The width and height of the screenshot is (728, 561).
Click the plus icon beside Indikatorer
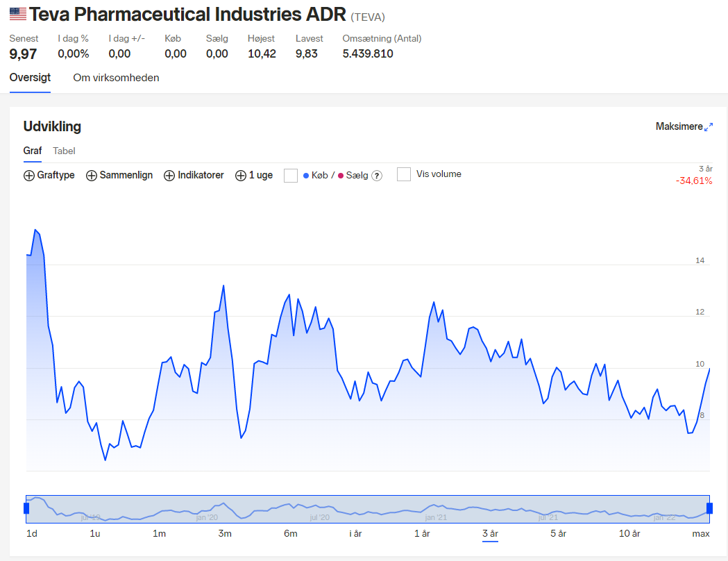[x=169, y=176]
